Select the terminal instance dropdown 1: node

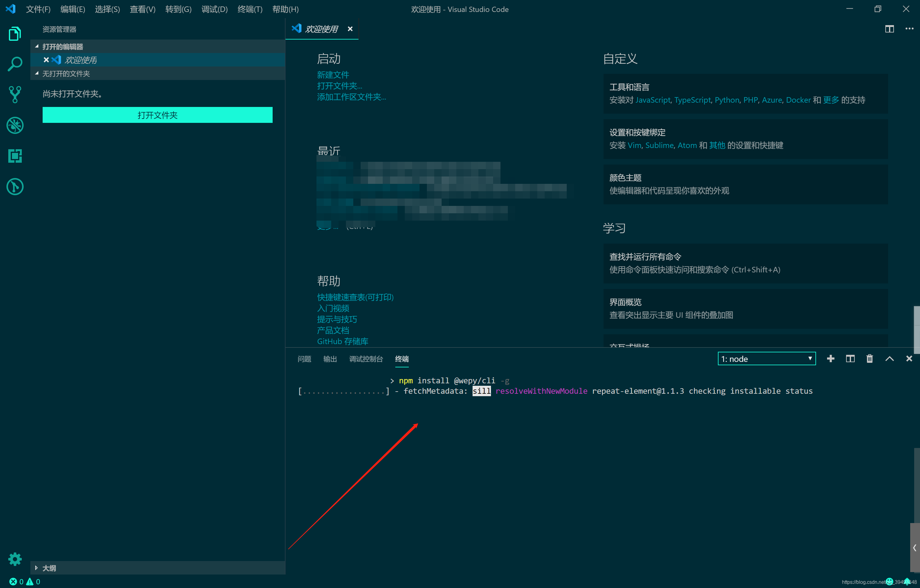pos(767,359)
